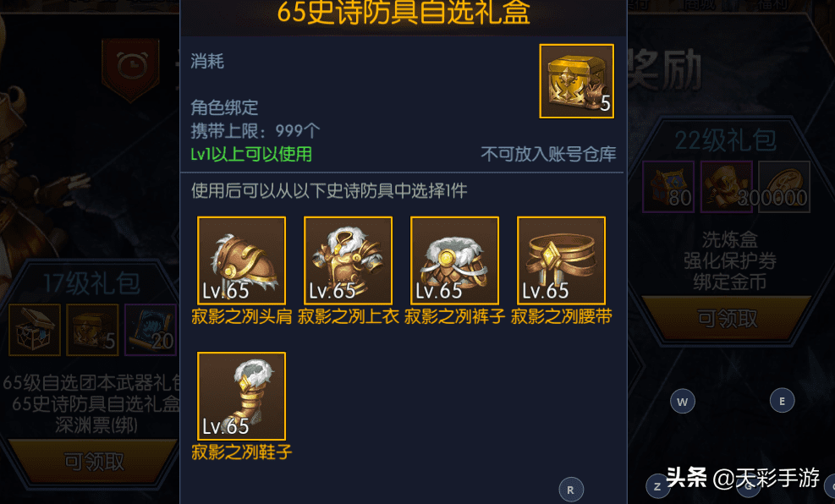Viewport: 835px width, 504px height.
Task: Tap the W skill key button
Action: pyautogui.click(x=682, y=402)
